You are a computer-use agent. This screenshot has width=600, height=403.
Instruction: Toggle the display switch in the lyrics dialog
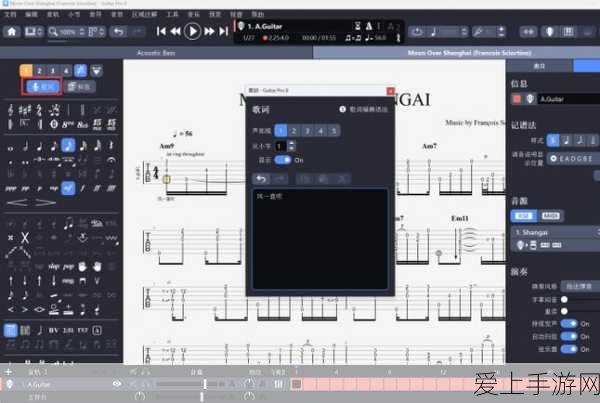tap(283, 160)
